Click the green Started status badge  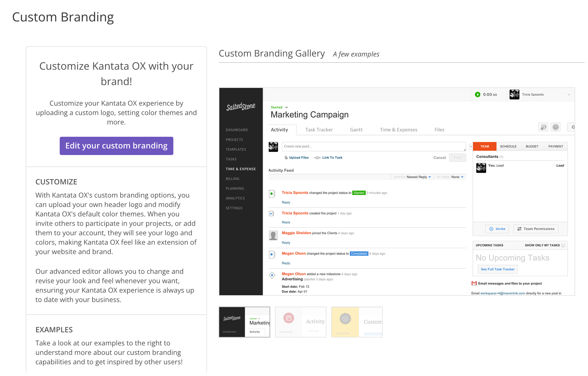[359, 193]
